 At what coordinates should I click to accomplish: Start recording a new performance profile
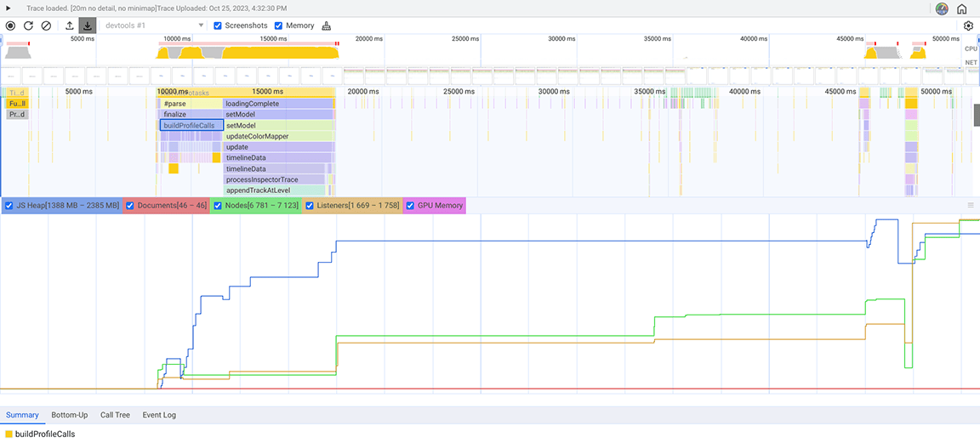point(10,26)
